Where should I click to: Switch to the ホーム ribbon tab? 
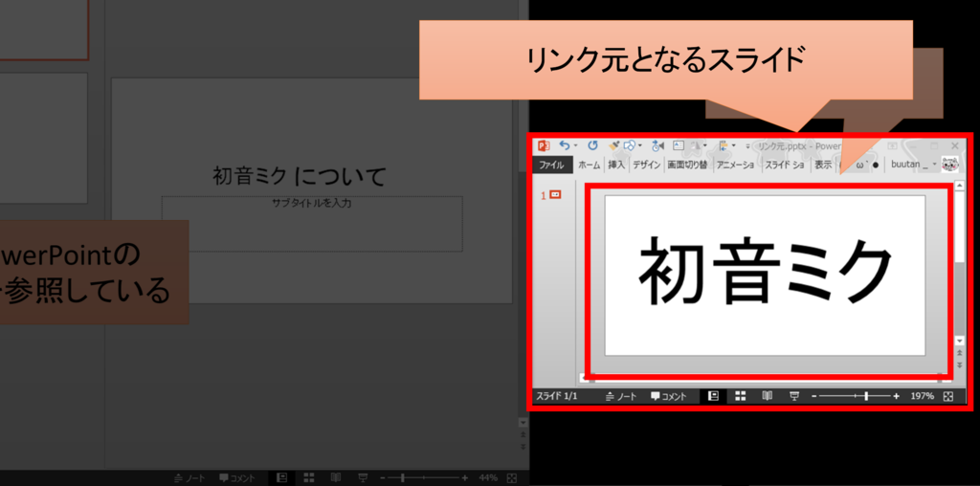point(589,165)
